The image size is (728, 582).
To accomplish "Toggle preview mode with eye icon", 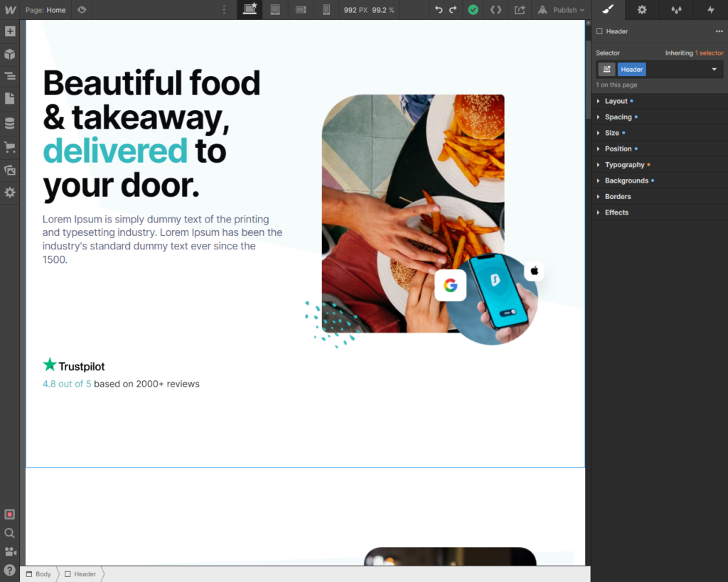I will point(82,10).
